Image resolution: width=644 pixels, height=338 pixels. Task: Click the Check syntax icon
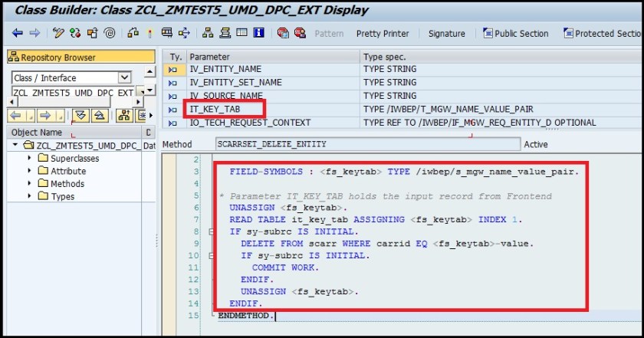coord(133,33)
